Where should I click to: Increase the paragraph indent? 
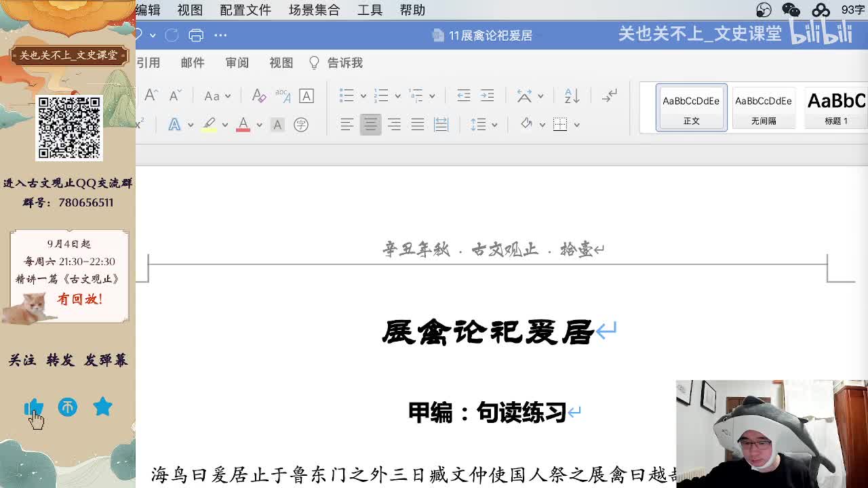[487, 96]
